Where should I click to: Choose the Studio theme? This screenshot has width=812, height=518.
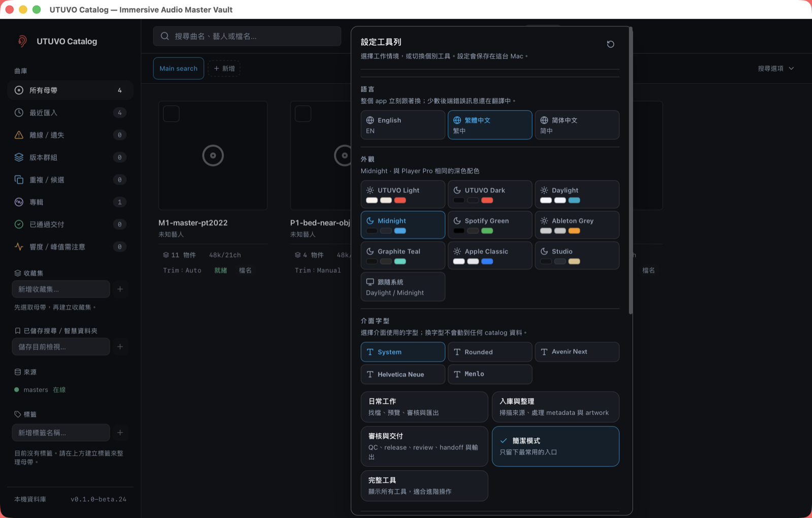577,255
